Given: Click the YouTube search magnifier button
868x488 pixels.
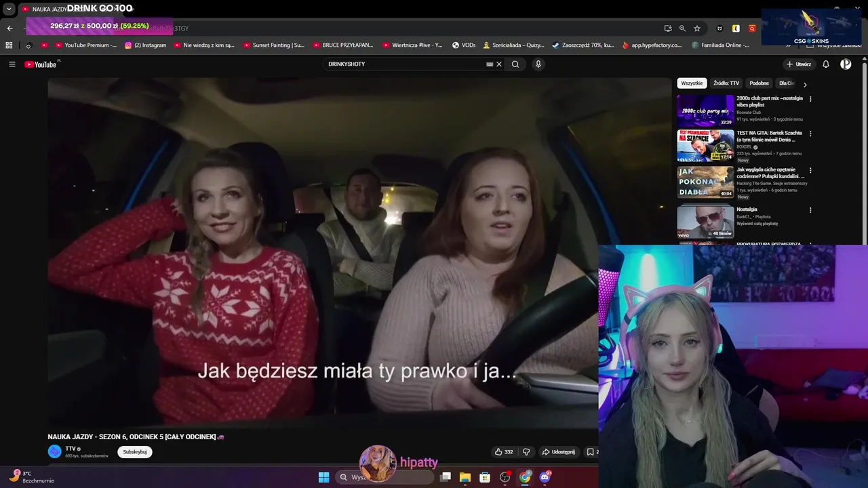Looking at the screenshot, I should tap(515, 64).
